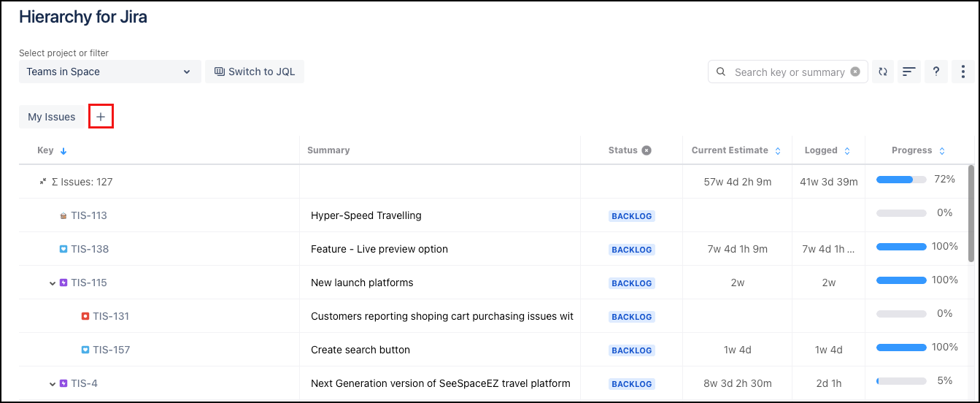Open the three-dot more options menu
The width and height of the screenshot is (980, 403).
point(963,72)
